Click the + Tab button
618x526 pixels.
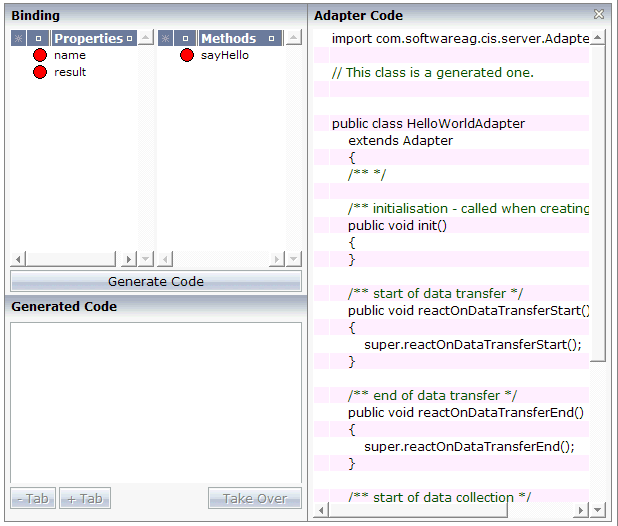click(x=85, y=498)
